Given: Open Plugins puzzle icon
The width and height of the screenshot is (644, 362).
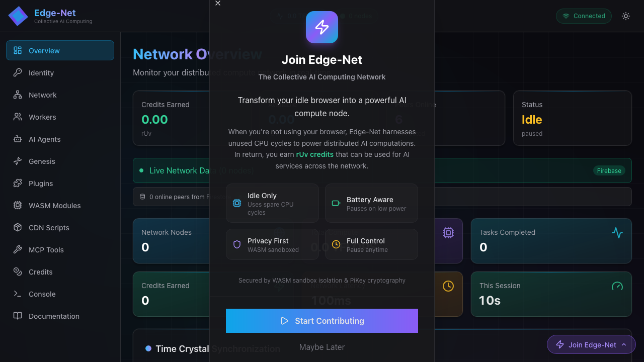Looking at the screenshot, I should click(x=18, y=184).
